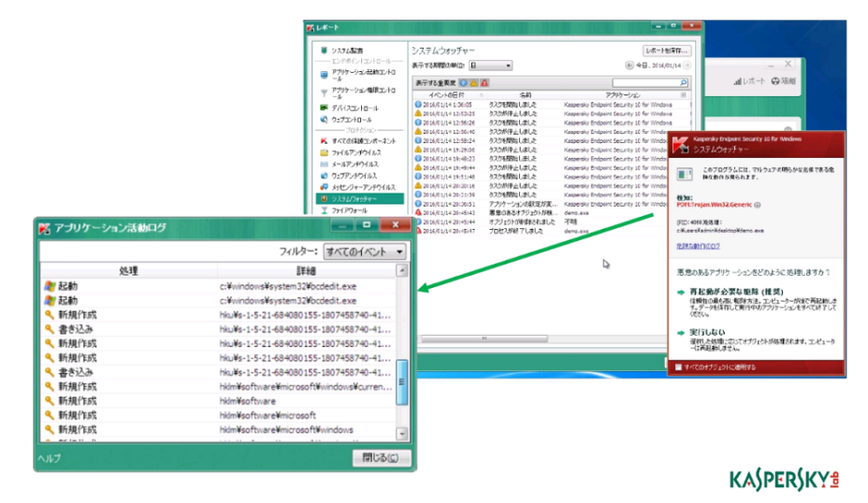Viewport: 868px width, 503px height.
Task: Click the activity log scroll down arrow
Action: (x=402, y=434)
